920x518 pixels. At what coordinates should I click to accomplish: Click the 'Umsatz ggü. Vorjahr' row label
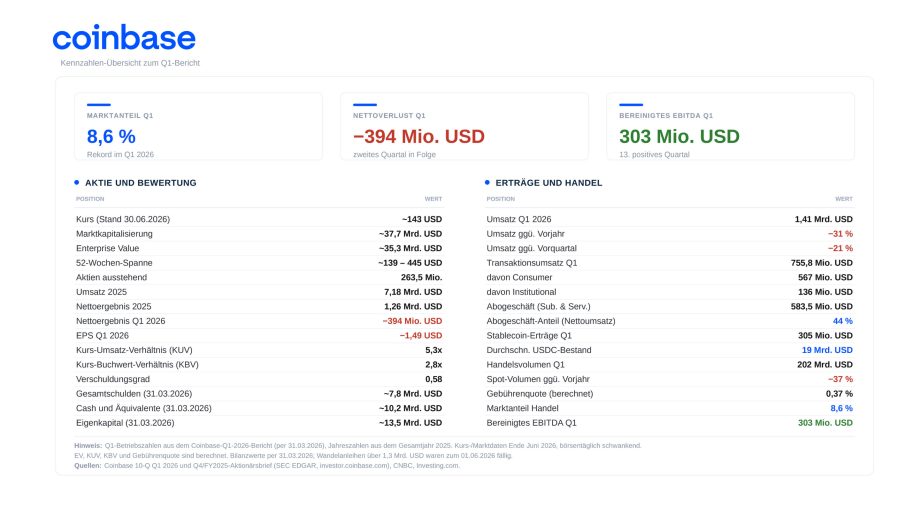point(525,234)
